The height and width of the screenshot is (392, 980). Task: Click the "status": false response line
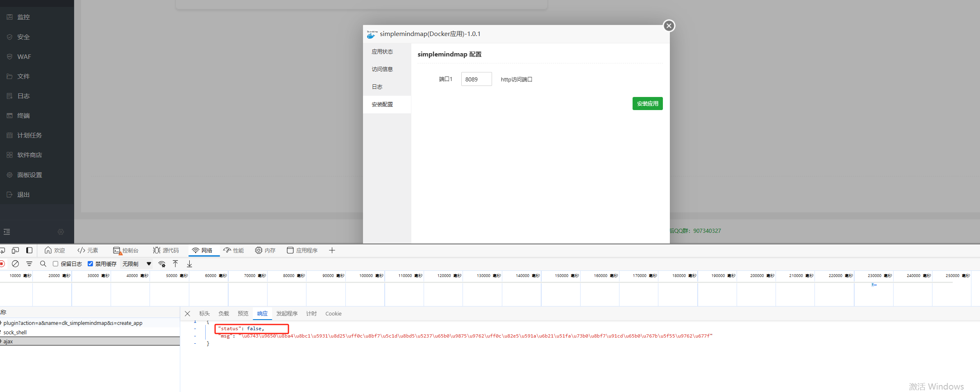(x=241, y=329)
